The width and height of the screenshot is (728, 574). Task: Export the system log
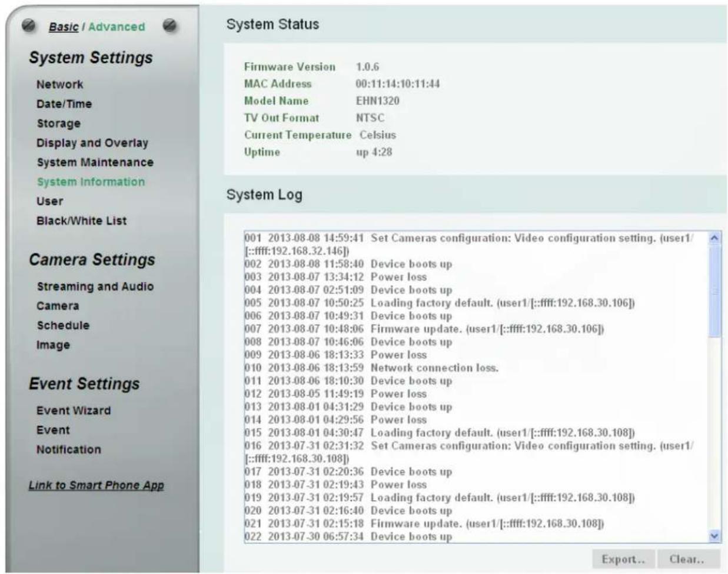click(x=623, y=559)
